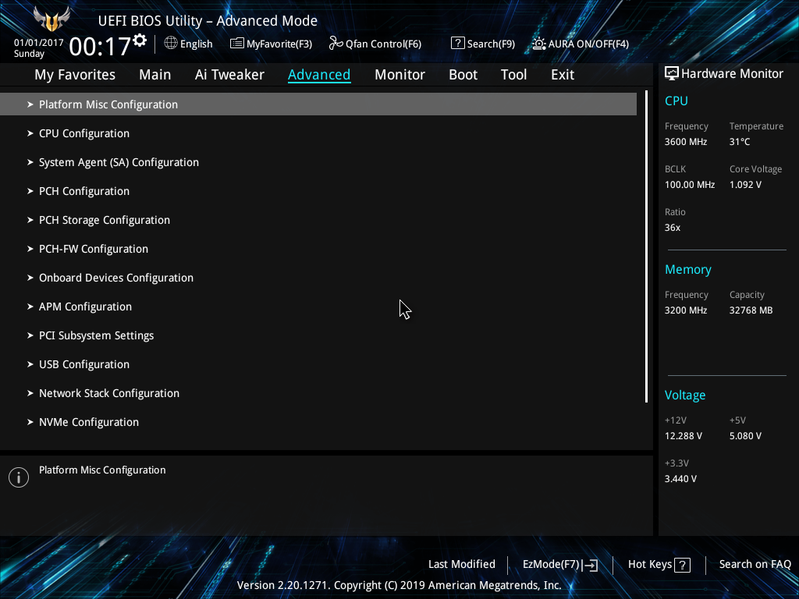The image size is (799, 599).
Task: Click the globe language icon
Action: [171, 43]
